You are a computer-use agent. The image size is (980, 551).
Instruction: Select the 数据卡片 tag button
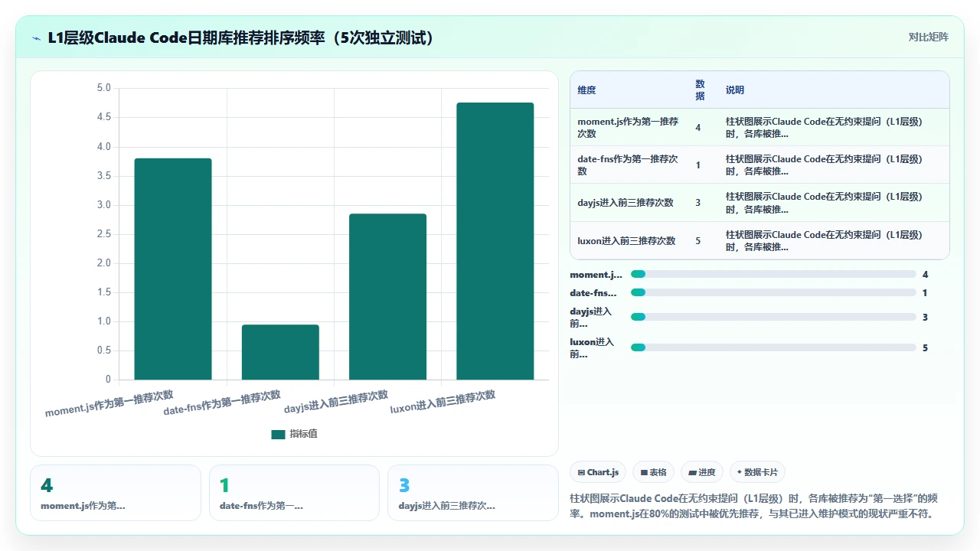[x=758, y=472]
